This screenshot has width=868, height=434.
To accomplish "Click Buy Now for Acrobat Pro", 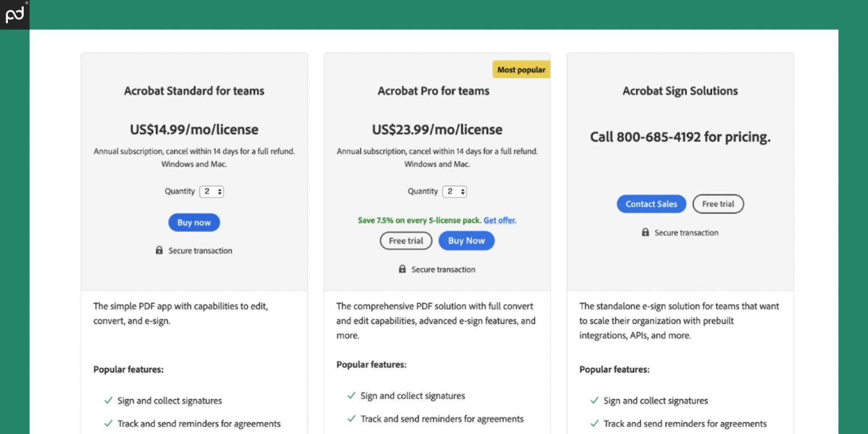I will point(466,240).
